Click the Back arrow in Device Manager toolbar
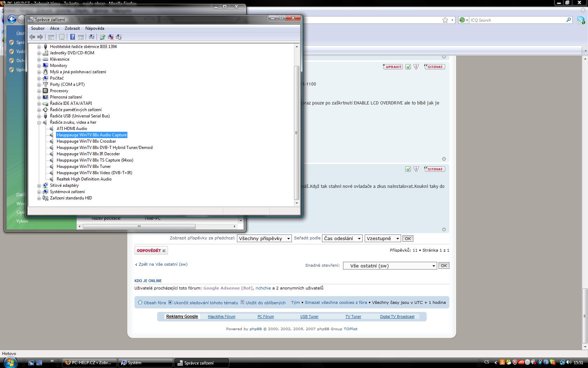 (x=32, y=37)
